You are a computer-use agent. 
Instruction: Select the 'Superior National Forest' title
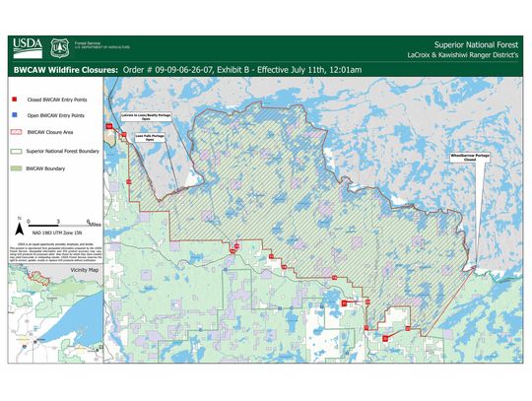(476, 44)
